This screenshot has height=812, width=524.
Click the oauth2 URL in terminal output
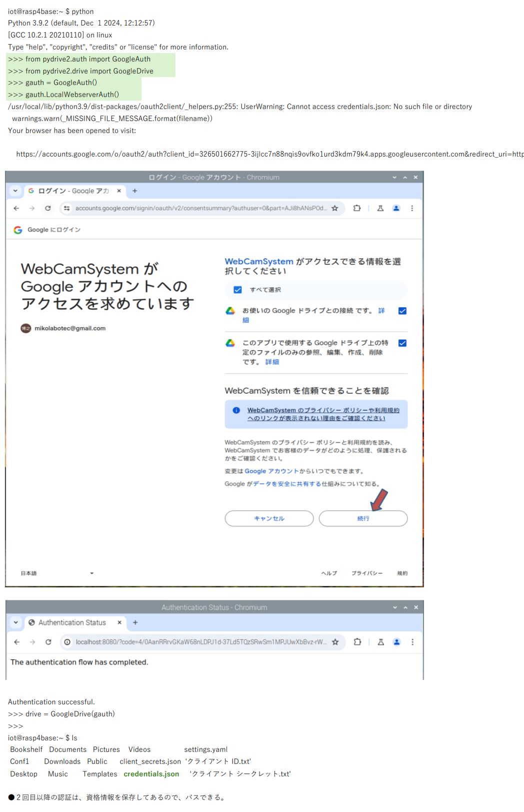pyautogui.click(x=270, y=154)
